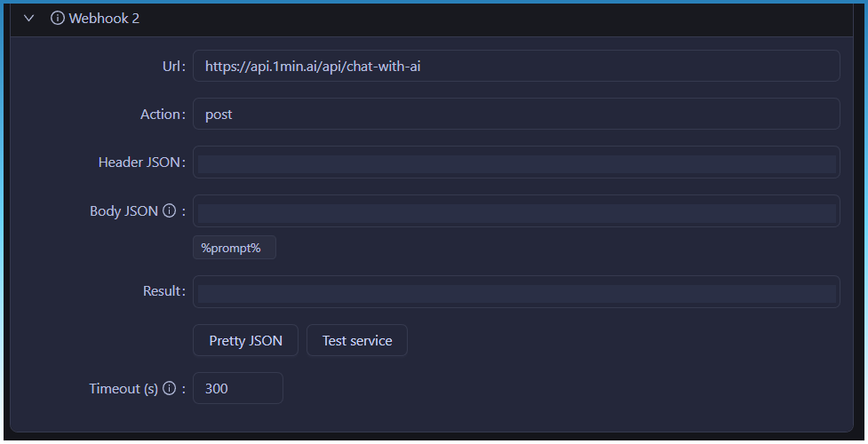Click into the Action field containing post
The height and width of the screenshot is (444, 868).
pos(515,115)
